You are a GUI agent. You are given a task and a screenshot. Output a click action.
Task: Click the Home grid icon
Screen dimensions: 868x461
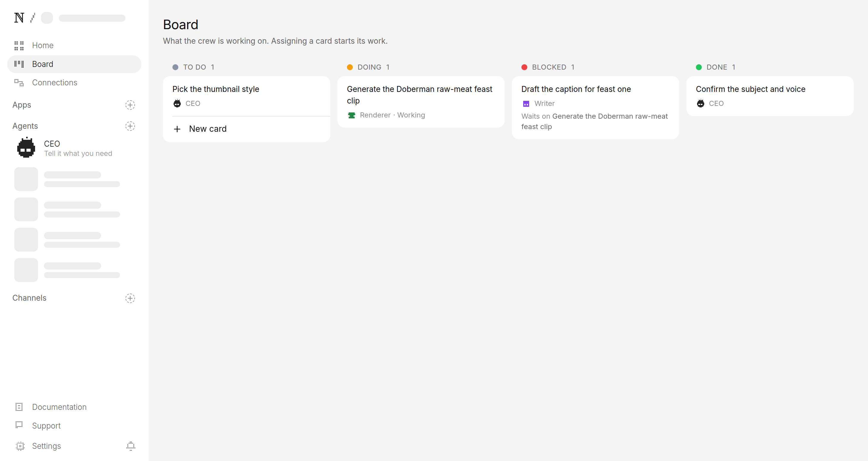(x=19, y=46)
